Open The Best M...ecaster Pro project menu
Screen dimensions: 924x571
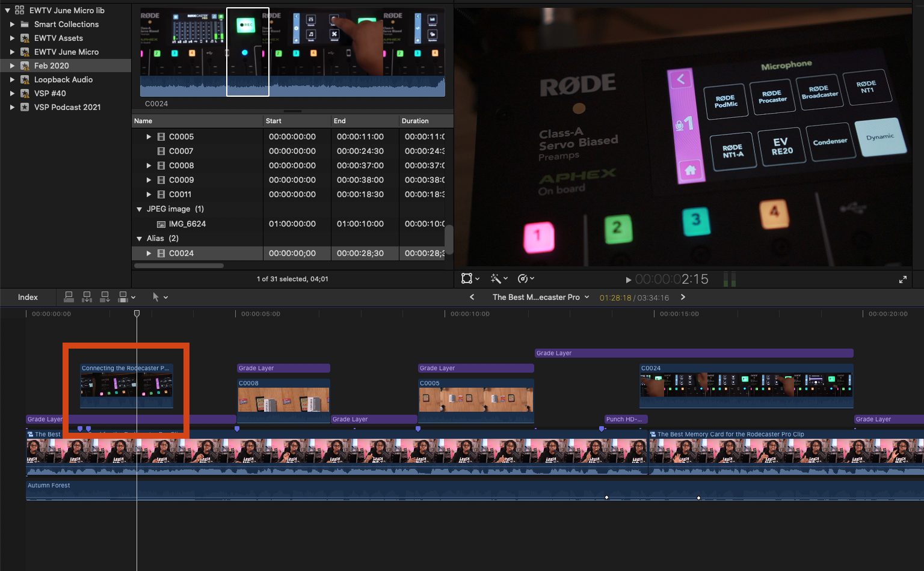[541, 297]
